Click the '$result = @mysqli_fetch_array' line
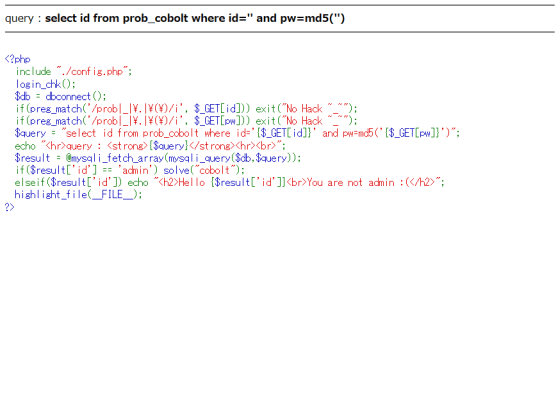 point(158,158)
